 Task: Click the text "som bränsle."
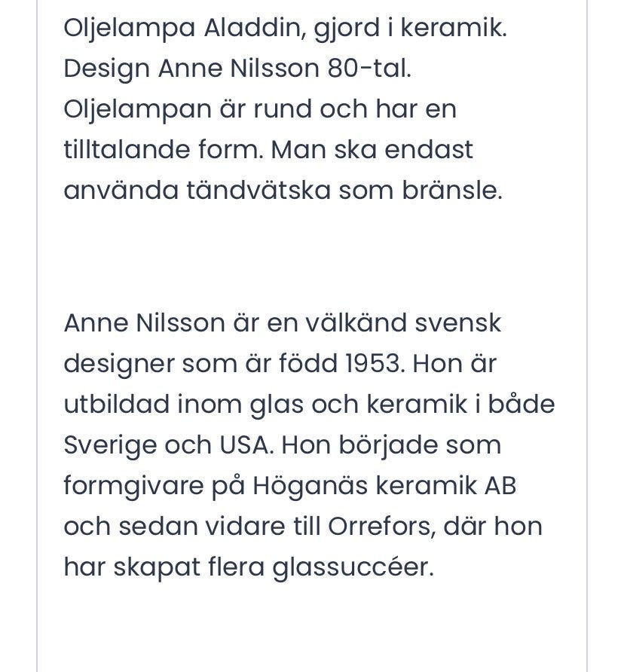[421, 191]
